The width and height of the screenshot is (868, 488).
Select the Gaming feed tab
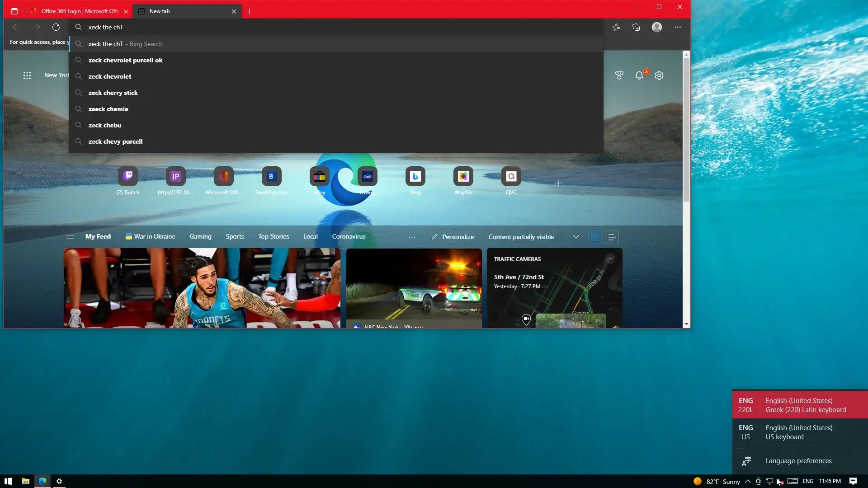click(200, 236)
